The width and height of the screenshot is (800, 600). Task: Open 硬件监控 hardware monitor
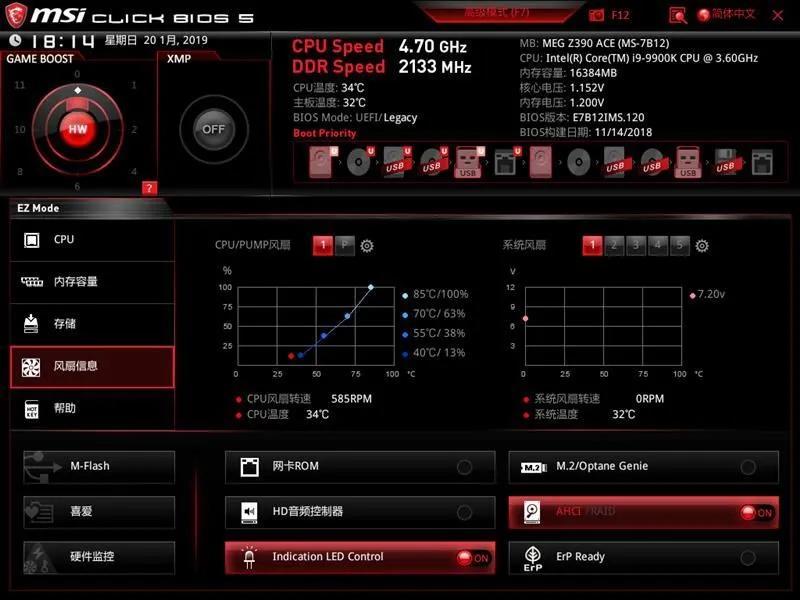click(99, 557)
